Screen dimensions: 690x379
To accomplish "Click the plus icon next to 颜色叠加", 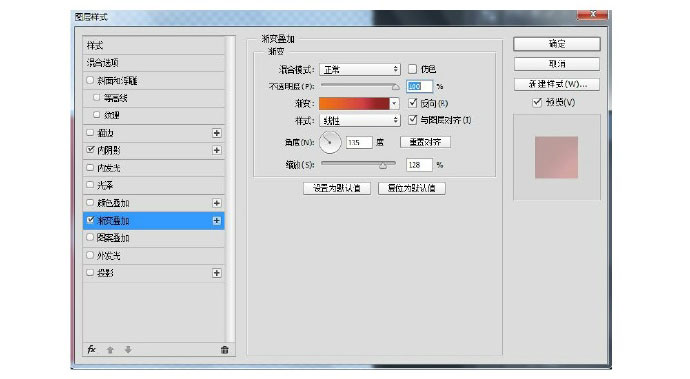I will [x=217, y=203].
